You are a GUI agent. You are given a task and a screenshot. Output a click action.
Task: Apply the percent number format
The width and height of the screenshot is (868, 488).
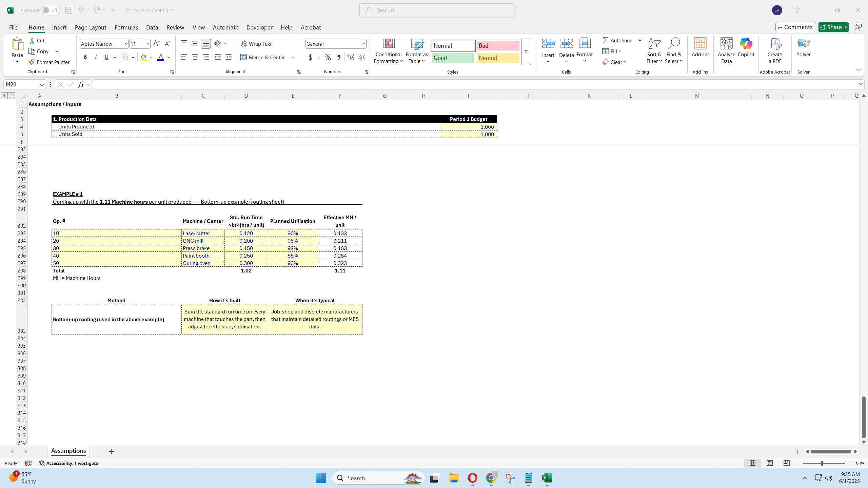pos(327,58)
